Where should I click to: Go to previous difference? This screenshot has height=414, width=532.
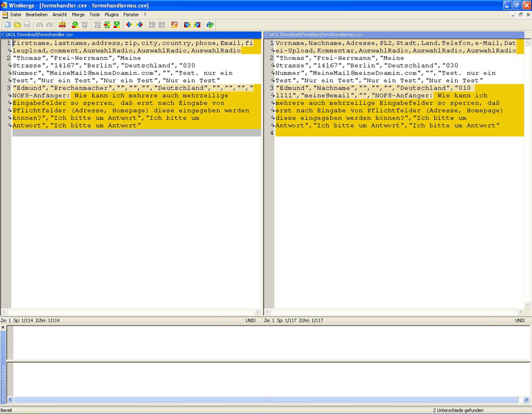pyautogui.click(x=85, y=25)
